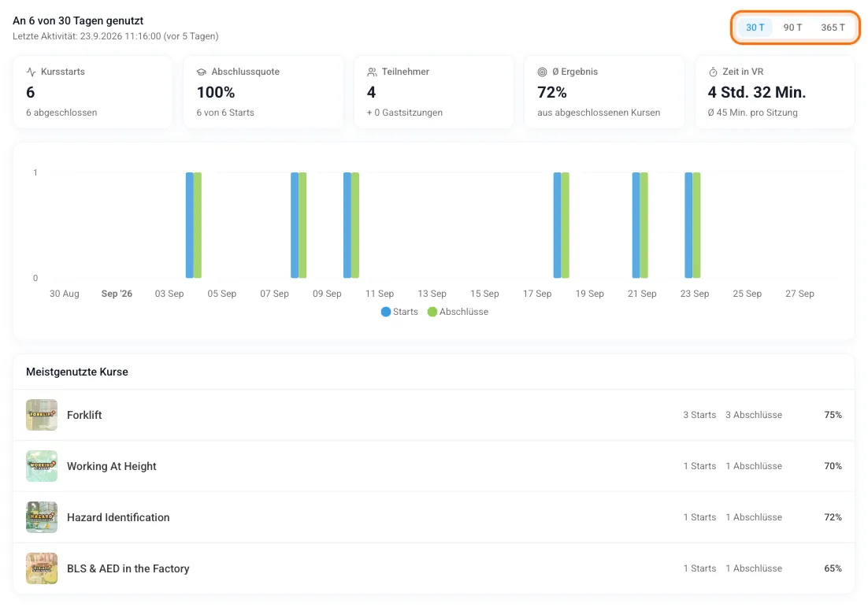This screenshot has height=607, width=868.
Task: Click 'An 6 von 30 Tagen genutzt' heading
Action: (78, 21)
